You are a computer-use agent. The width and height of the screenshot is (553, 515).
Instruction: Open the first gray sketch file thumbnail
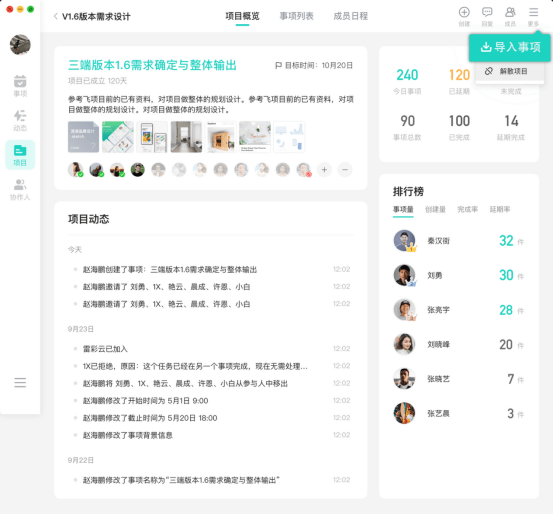(x=83, y=137)
